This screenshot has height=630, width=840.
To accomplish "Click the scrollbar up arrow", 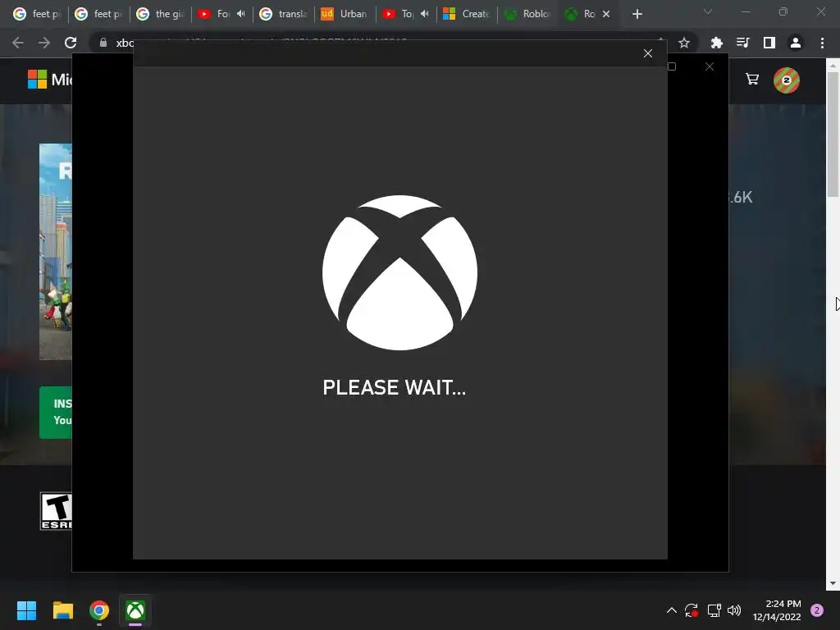I will pos(833,66).
